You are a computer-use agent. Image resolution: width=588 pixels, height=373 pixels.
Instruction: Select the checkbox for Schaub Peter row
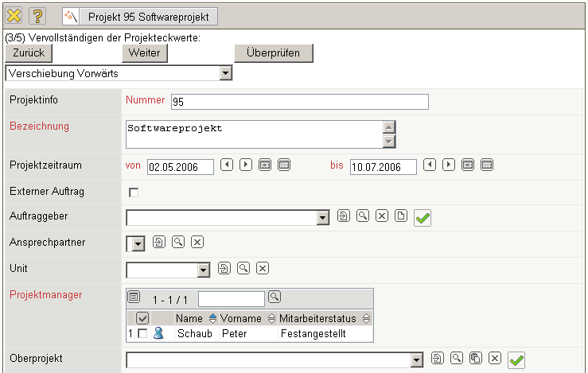142,334
